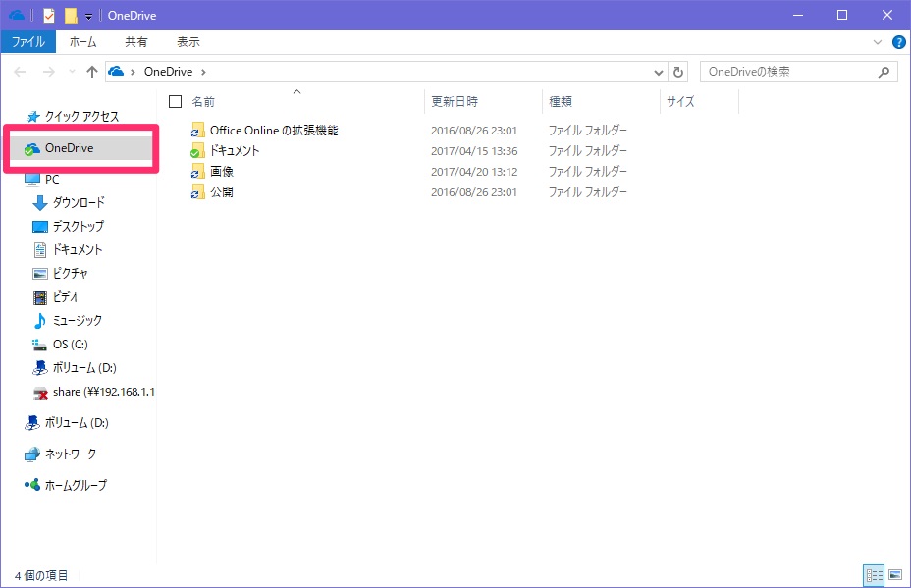Image resolution: width=911 pixels, height=588 pixels.
Task: Open ピクチャ in the navigation pane
Action: [71, 274]
